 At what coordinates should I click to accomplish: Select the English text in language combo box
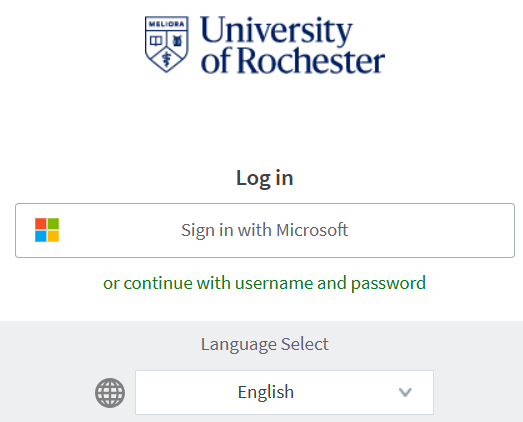(x=266, y=392)
